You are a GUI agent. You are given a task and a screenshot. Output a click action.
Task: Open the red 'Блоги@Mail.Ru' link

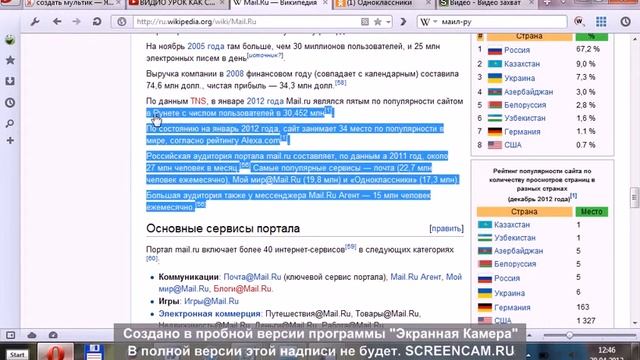point(242,289)
